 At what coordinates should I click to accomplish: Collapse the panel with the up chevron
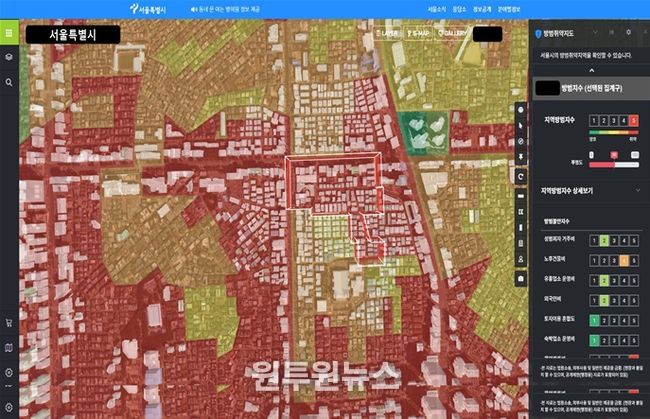590,71
